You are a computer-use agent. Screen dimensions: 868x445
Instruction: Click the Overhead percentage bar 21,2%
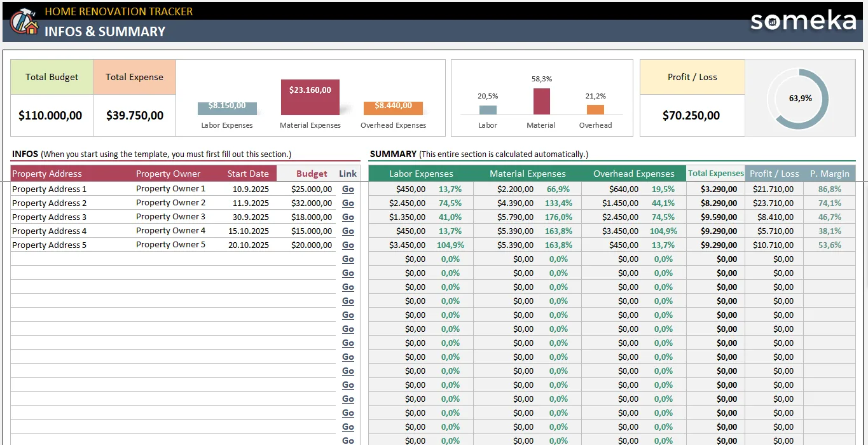[596, 110]
